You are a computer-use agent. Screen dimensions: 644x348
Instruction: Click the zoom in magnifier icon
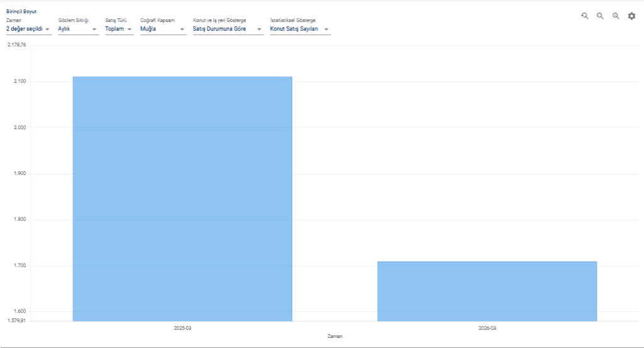point(616,16)
